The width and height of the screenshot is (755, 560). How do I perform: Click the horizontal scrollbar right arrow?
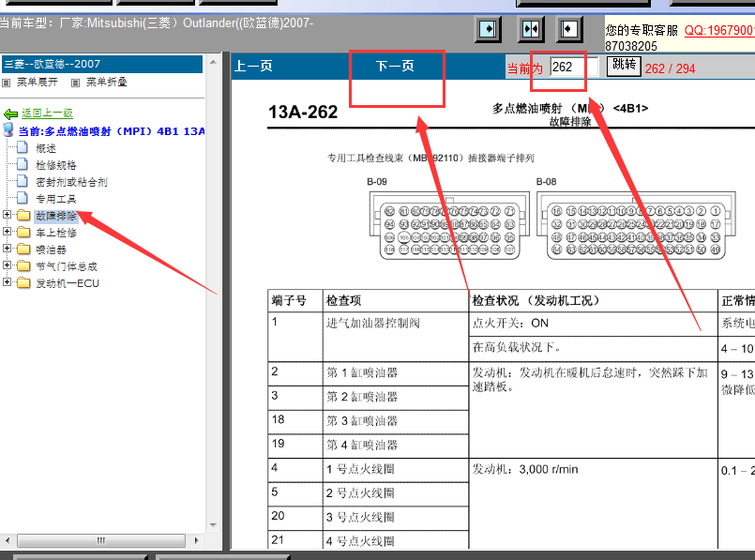coord(196,540)
